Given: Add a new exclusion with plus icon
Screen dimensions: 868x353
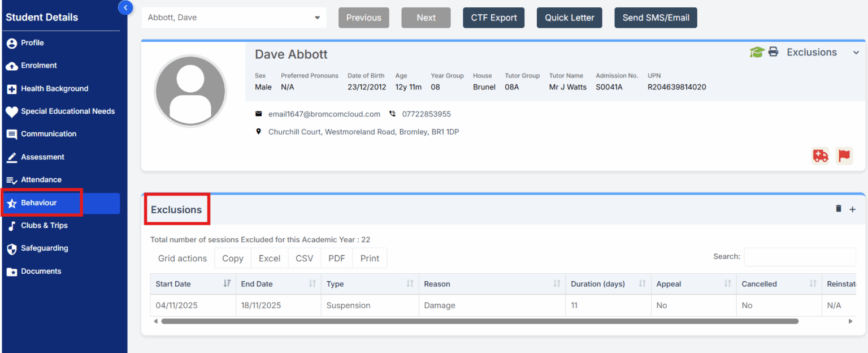Looking at the screenshot, I should (853, 209).
